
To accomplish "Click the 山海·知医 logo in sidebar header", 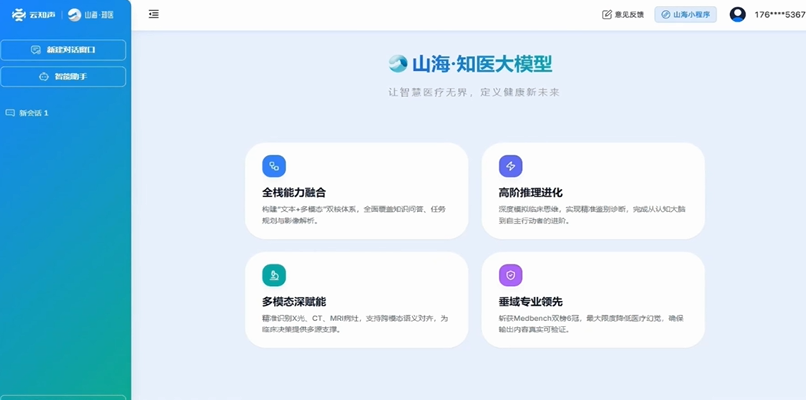I will 91,15.
